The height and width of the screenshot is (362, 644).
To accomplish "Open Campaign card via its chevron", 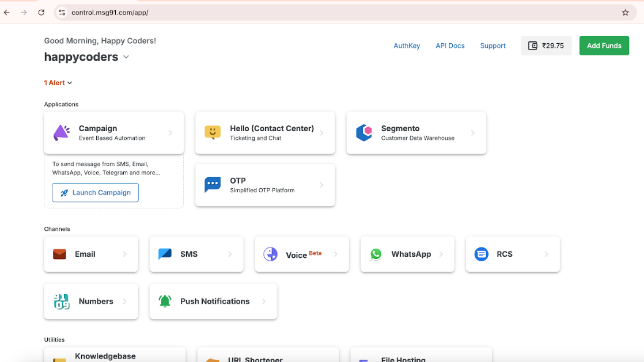I will [170, 132].
